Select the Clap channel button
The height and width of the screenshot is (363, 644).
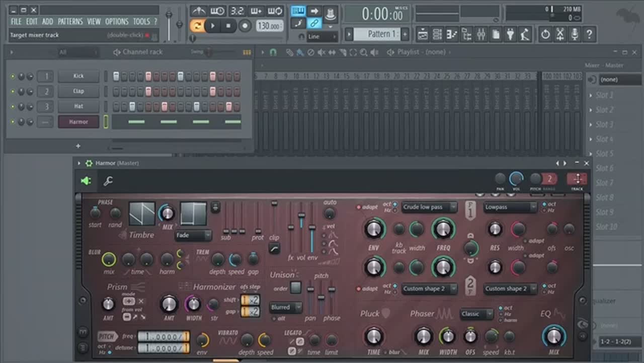(x=78, y=92)
